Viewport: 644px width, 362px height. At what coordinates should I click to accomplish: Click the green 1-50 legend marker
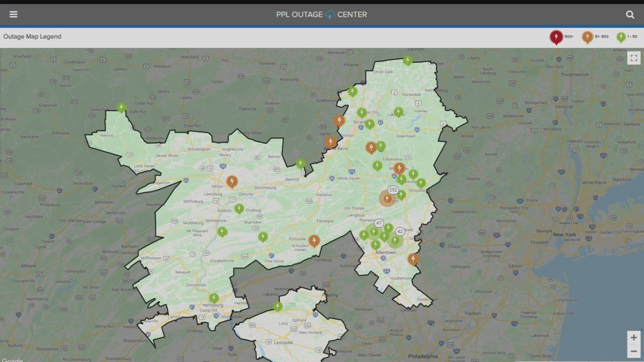tap(621, 37)
